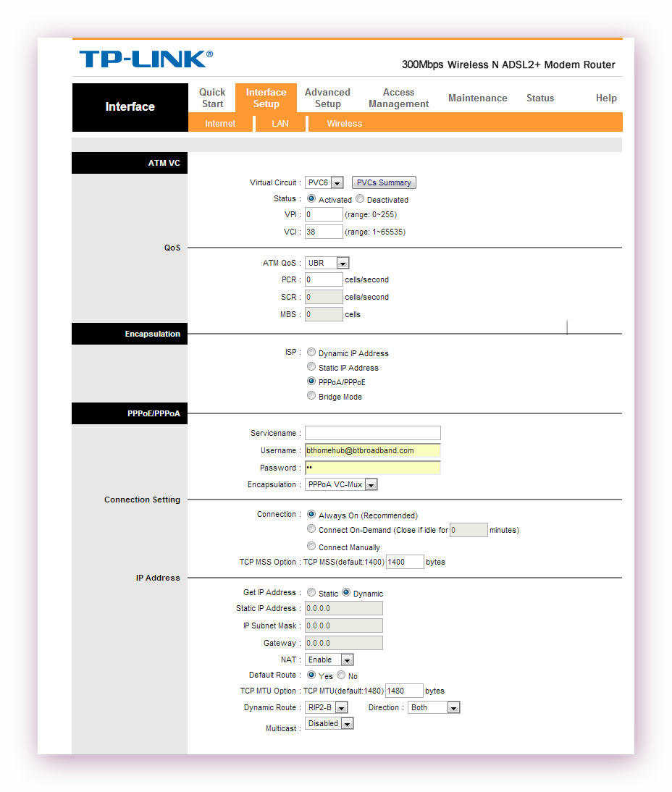Open the Quick Start tab
672x792 pixels.
click(212, 98)
